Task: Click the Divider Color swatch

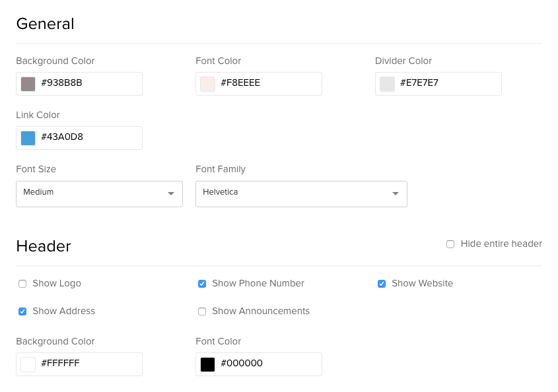Action: click(x=387, y=84)
